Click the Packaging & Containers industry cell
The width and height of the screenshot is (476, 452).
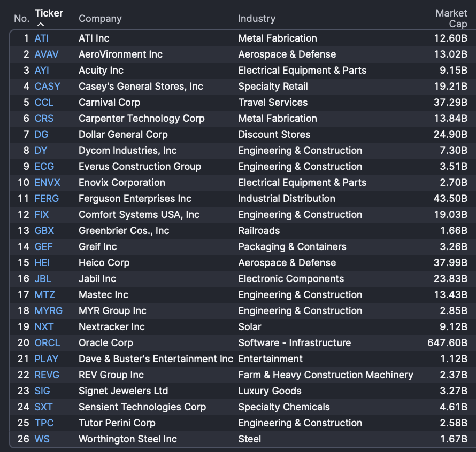pos(292,247)
